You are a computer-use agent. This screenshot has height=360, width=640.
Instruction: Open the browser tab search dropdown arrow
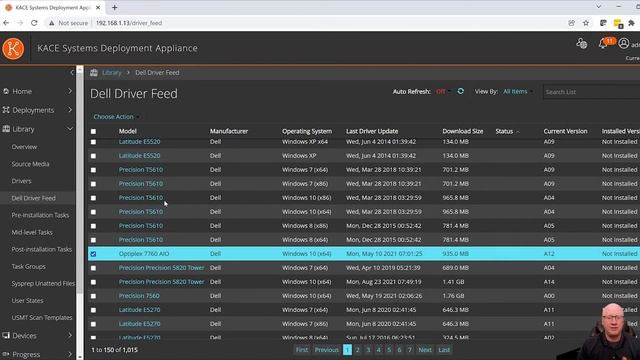(x=598, y=7)
